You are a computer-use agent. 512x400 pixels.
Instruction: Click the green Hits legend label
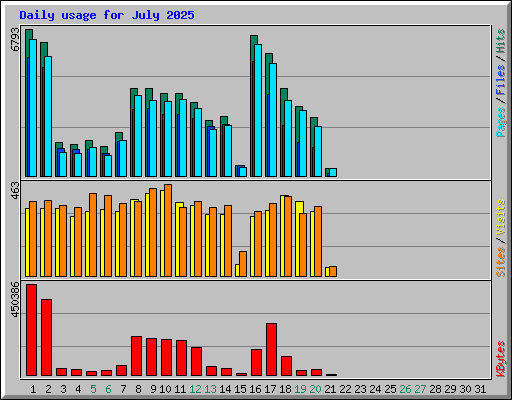(x=500, y=41)
